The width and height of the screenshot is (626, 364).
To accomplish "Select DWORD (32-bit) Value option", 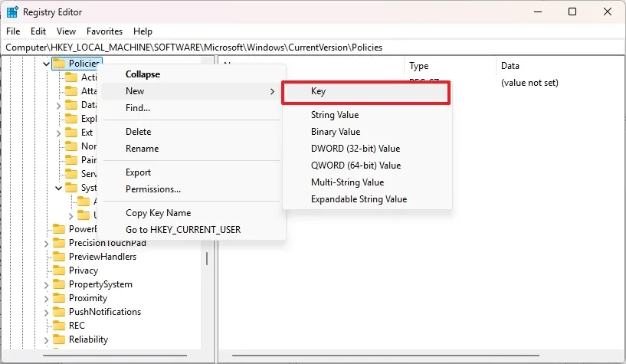I will 356,149.
